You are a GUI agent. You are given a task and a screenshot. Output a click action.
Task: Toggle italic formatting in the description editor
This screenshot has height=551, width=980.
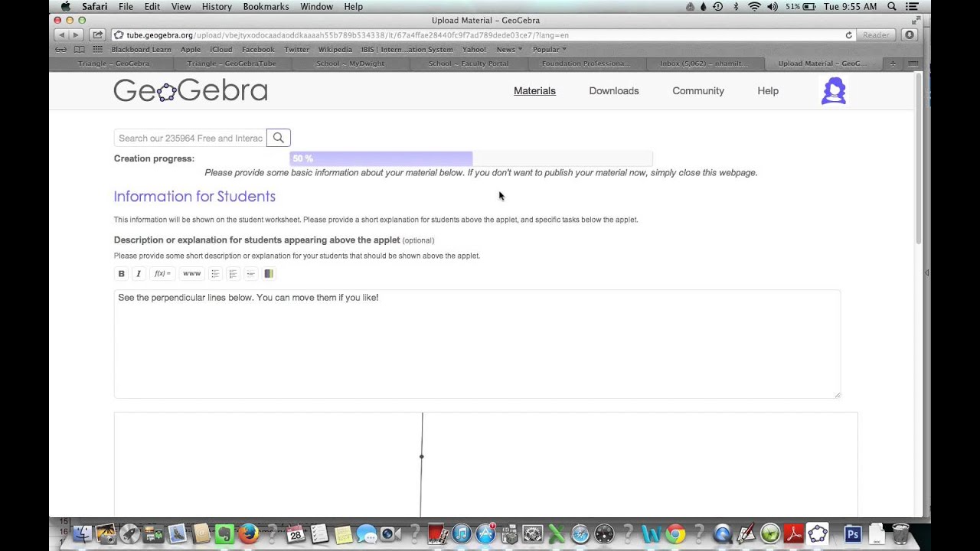click(139, 274)
